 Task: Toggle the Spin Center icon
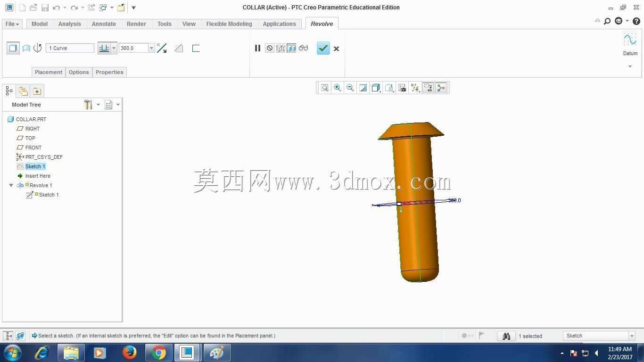(441, 88)
